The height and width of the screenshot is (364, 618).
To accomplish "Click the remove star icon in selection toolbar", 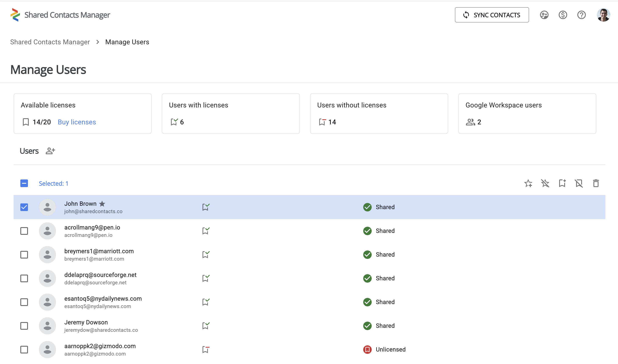I will tap(545, 183).
